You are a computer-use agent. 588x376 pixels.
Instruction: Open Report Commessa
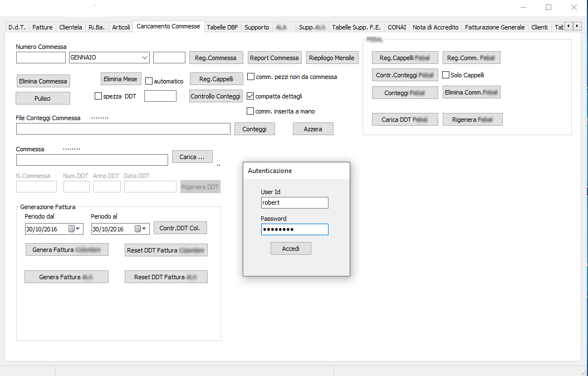point(274,58)
